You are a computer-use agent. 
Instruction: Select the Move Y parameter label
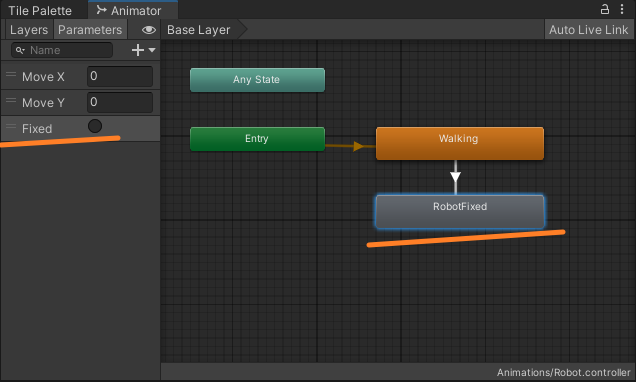pyautogui.click(x=43, y=103)
